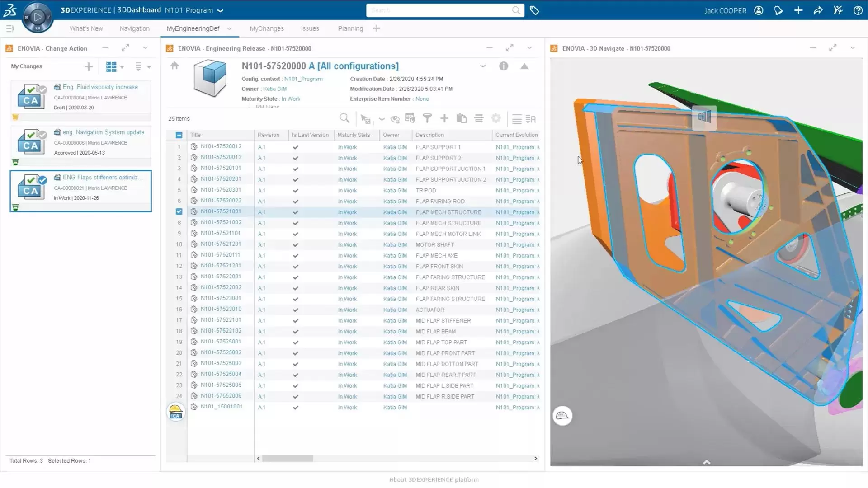Expand the 3D Navigate widget to full screen
868x488 pixels.
(833, 47)
